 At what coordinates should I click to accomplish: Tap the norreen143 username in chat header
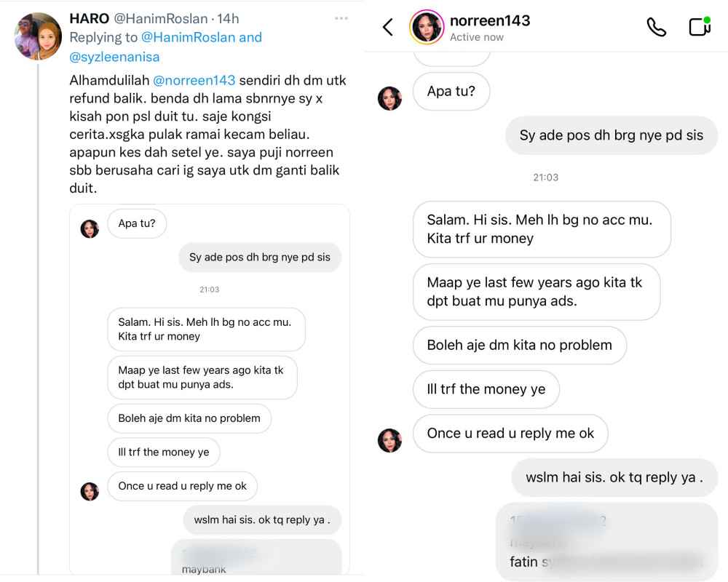[489, 20]
